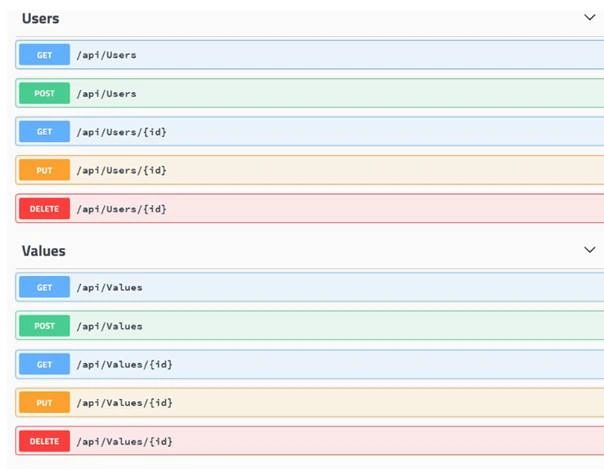Viewport: 604px width, 469px height.
Task: Click GET badge for /api/Users/{id}
Action: 44,132
